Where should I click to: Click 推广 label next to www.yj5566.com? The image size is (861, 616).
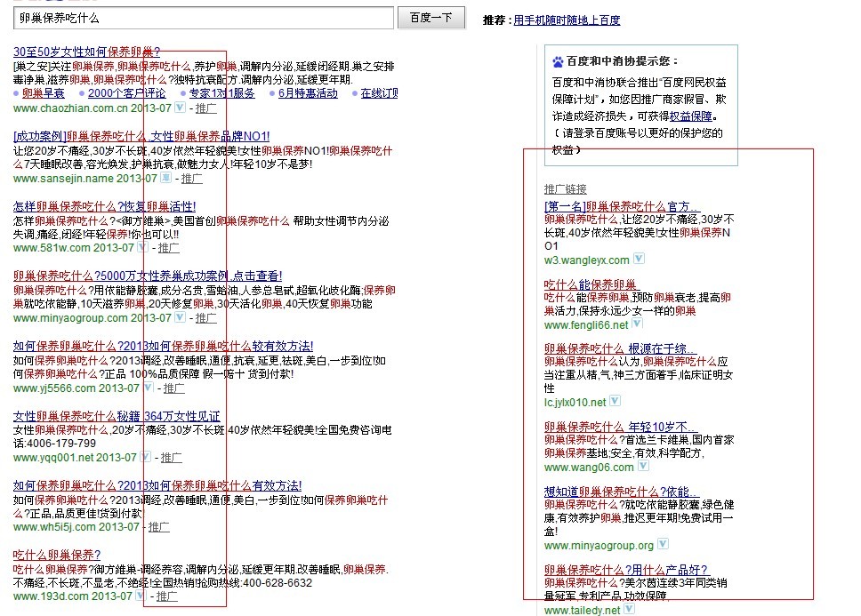pos(174,388)
